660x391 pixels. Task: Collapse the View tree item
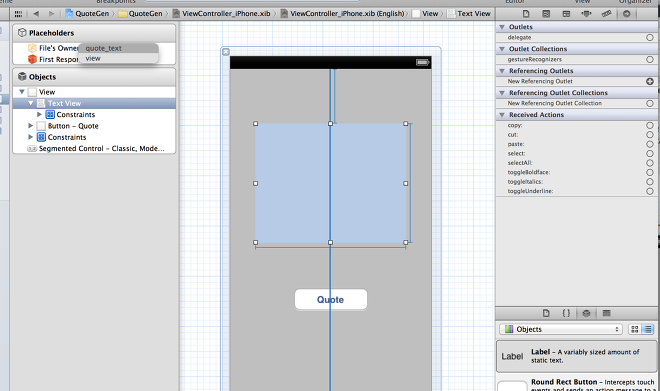[22, 91]
